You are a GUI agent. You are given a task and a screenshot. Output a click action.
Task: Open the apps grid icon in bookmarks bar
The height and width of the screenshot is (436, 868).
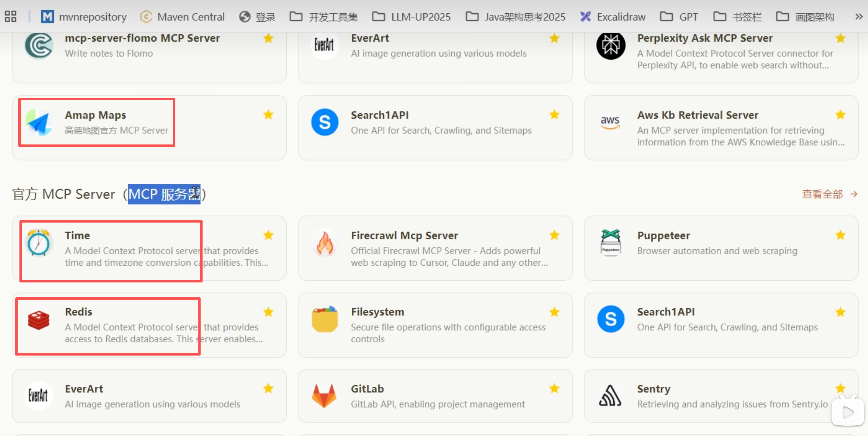[10, 16]
